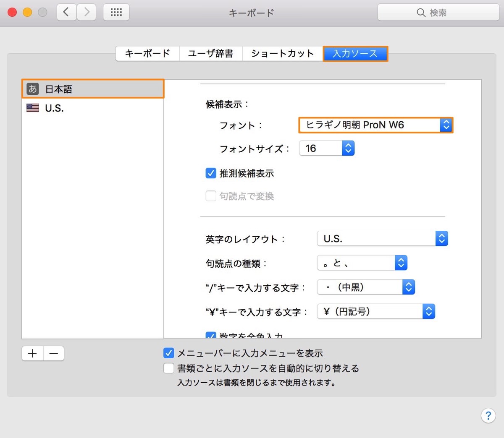
Task: Open help with the question mark button
Action: click(488, 416)
